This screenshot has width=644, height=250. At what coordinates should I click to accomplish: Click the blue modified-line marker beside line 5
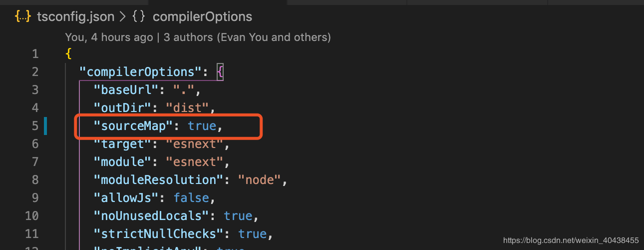click(x=45, y=125)
